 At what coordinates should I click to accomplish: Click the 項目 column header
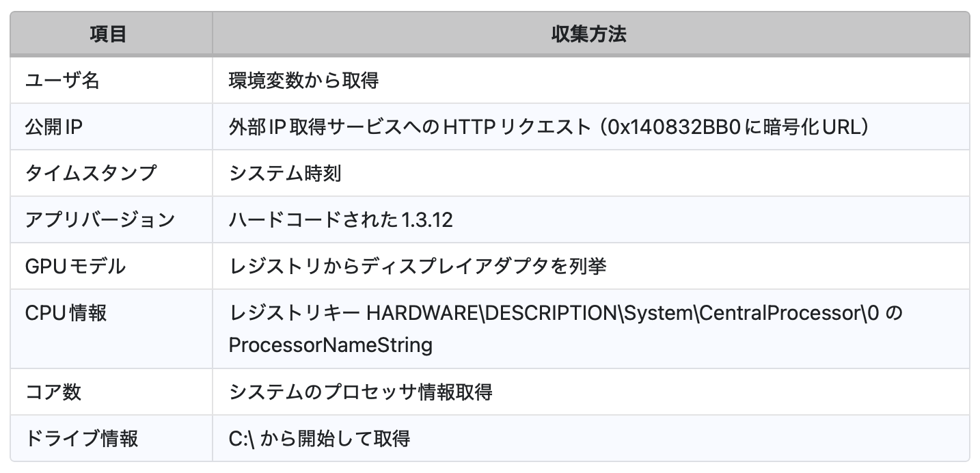click(109, 34)
